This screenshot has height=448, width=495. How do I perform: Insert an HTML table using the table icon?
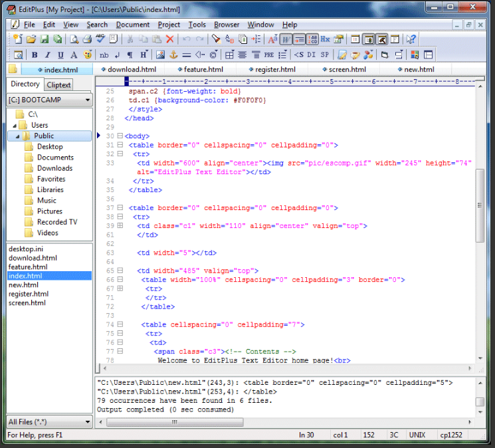[x=229, y=55]
